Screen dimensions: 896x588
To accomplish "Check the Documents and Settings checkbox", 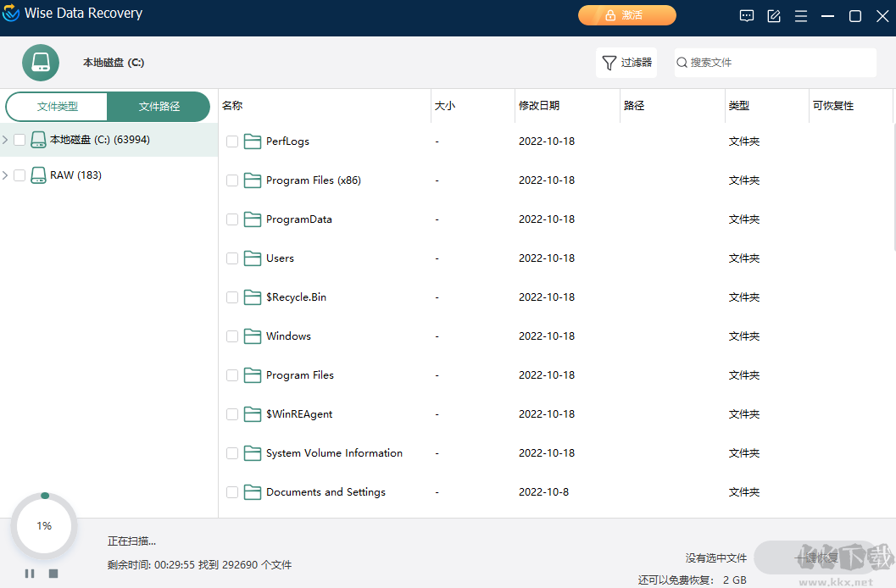I will coord(232,491).
